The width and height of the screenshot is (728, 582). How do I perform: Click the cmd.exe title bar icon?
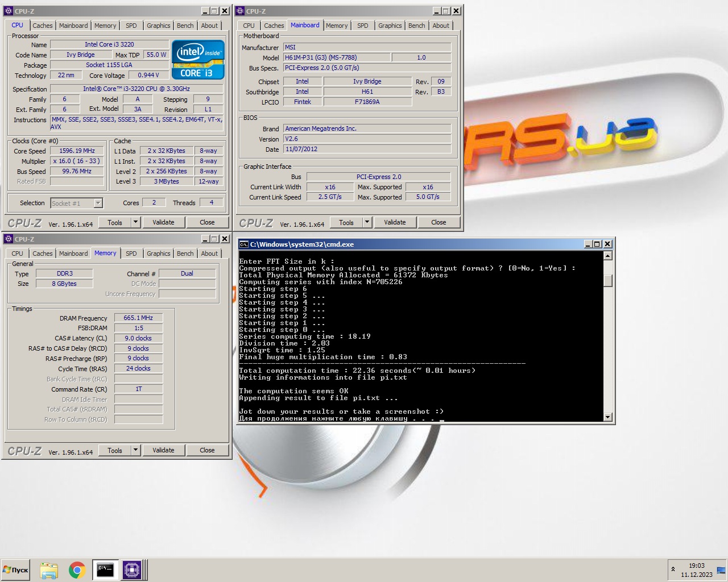point(243,244)
